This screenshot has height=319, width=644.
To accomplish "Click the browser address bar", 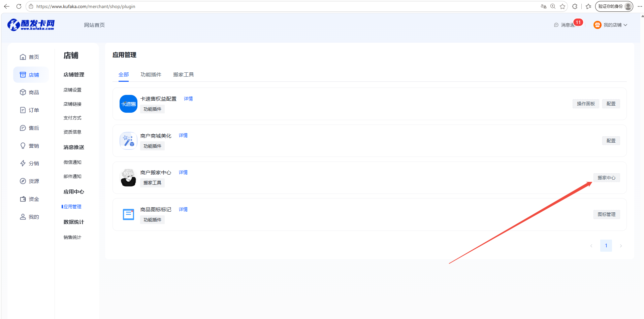I will pos(286,6).
